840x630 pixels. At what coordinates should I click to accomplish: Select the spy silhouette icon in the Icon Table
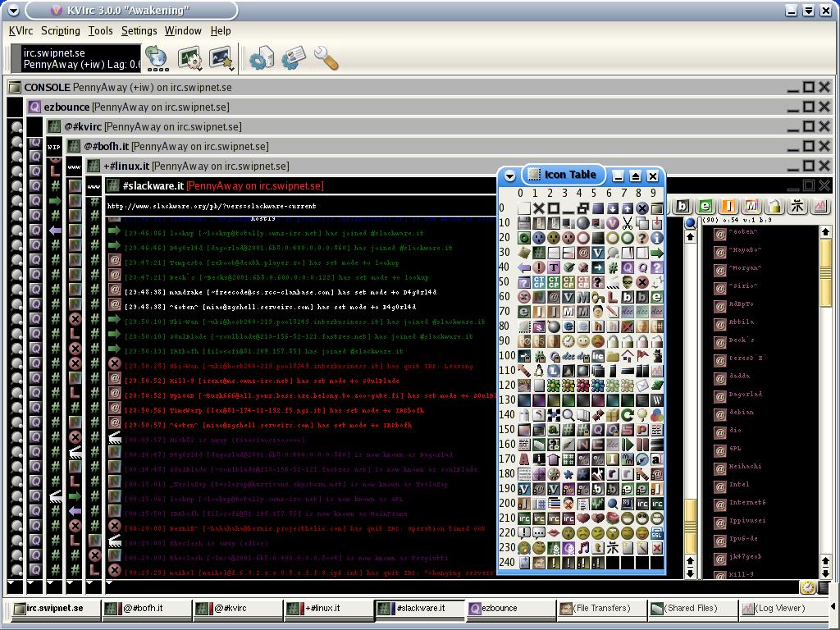(657, 356)
